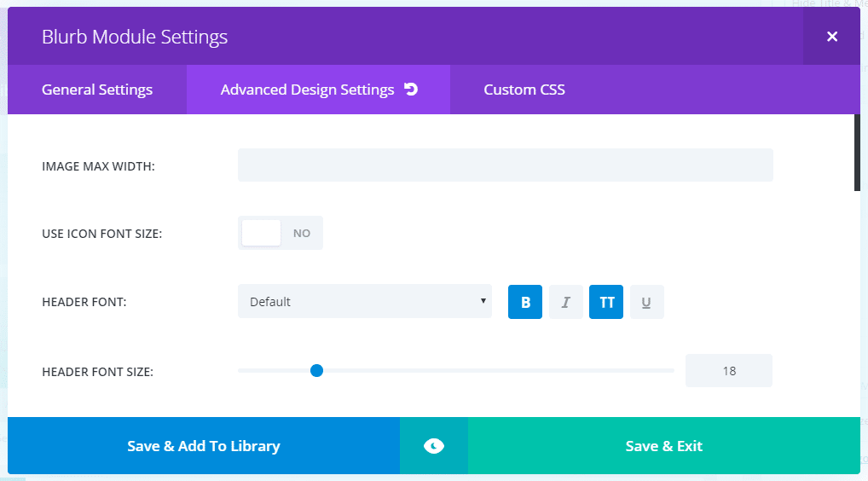Switch to General Settings tab

pyautogui.click(x=97, y=90)
